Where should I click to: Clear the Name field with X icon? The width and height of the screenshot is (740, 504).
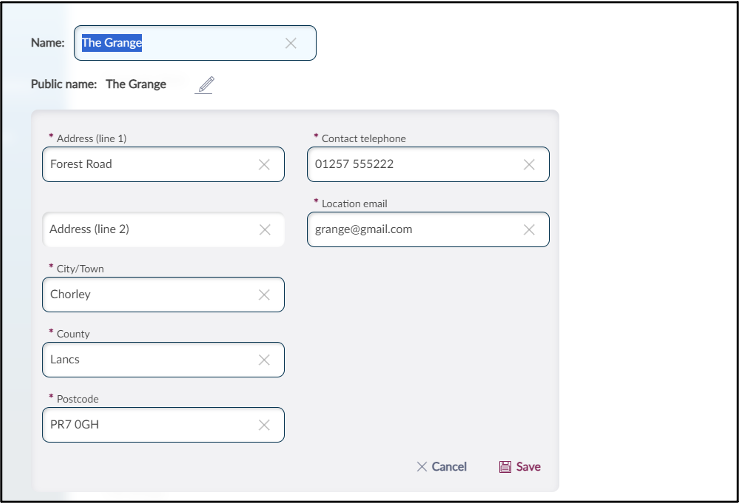(291, 43)
